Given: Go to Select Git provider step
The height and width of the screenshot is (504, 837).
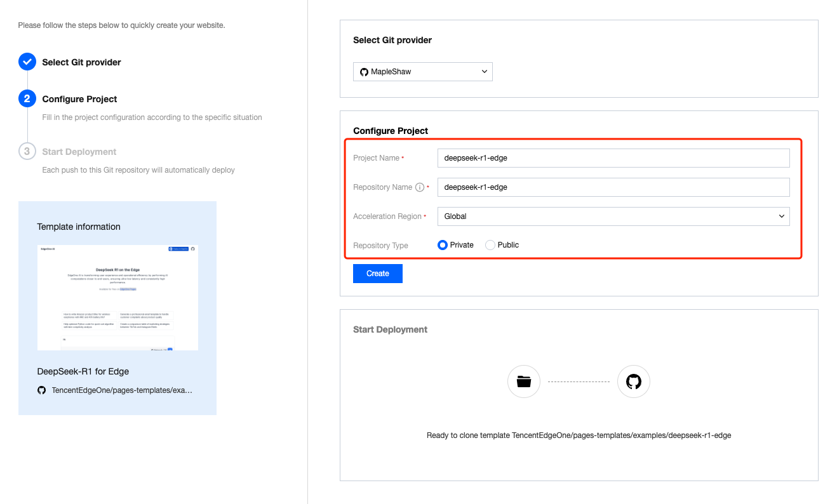Looking at the screenshot, I should click(x=81, y=62).
